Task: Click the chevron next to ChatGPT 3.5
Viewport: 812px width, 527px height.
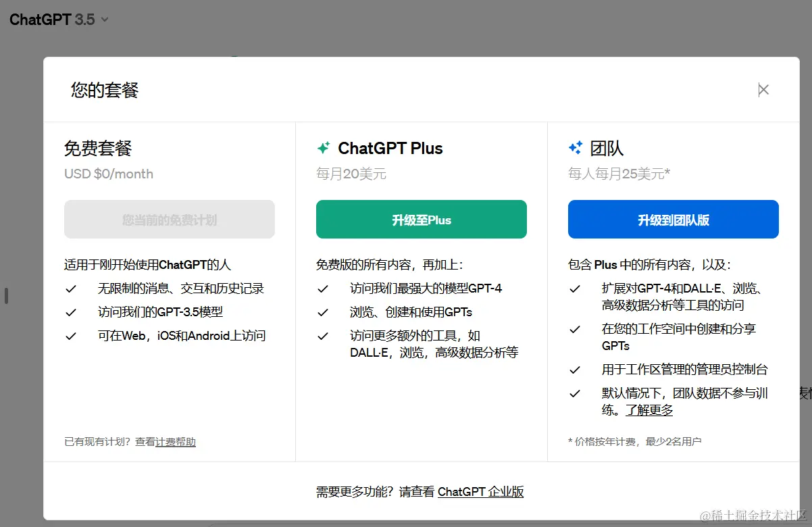Action: (105, 20)
